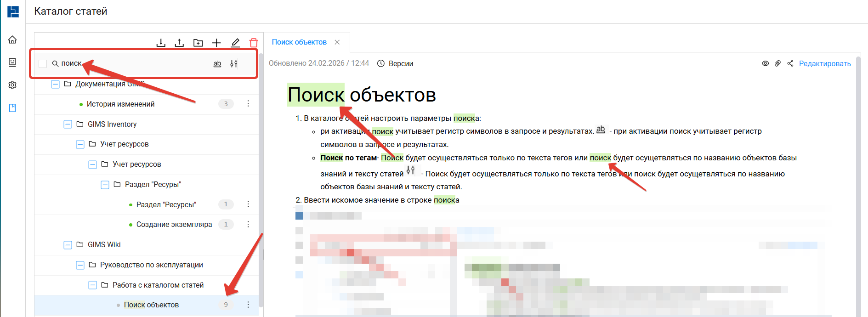Switch to the Поиск объектов tab
This screenshot has width=868, height=317.
click(x=299, y=42)
